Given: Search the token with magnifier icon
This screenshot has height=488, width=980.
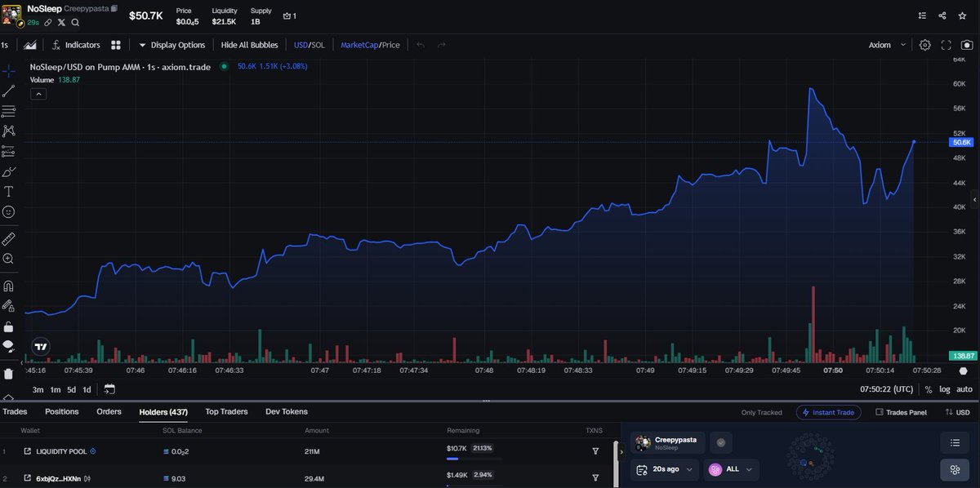Looking at the screenshot, I should [x=75, y=22].
